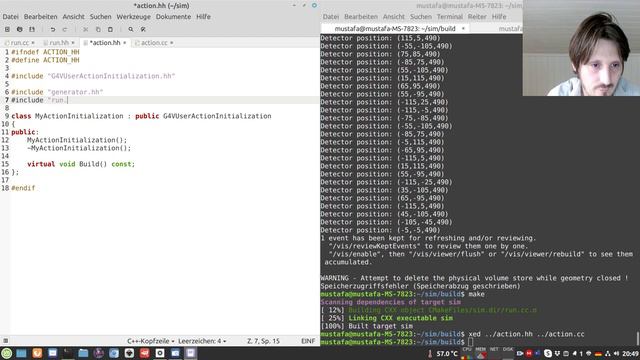This screenshot has width=640, height=360.
Task: Save the document with the toolbar save icon
Action: (32, 29)
